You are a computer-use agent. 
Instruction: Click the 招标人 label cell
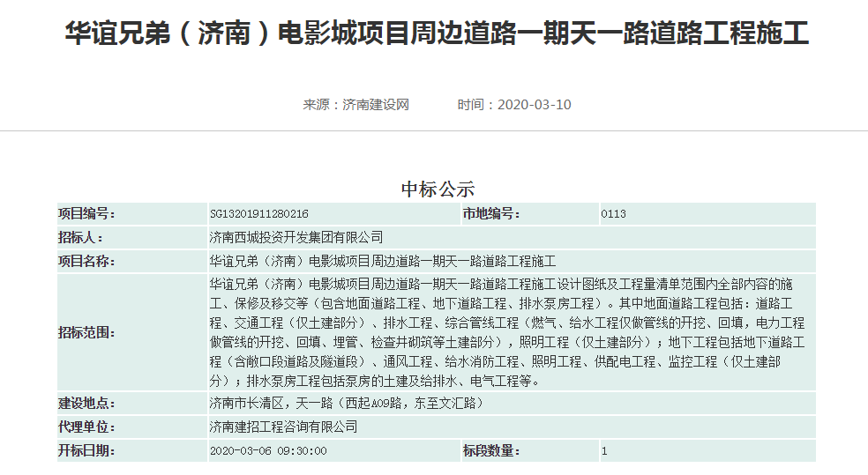(132, 238)
